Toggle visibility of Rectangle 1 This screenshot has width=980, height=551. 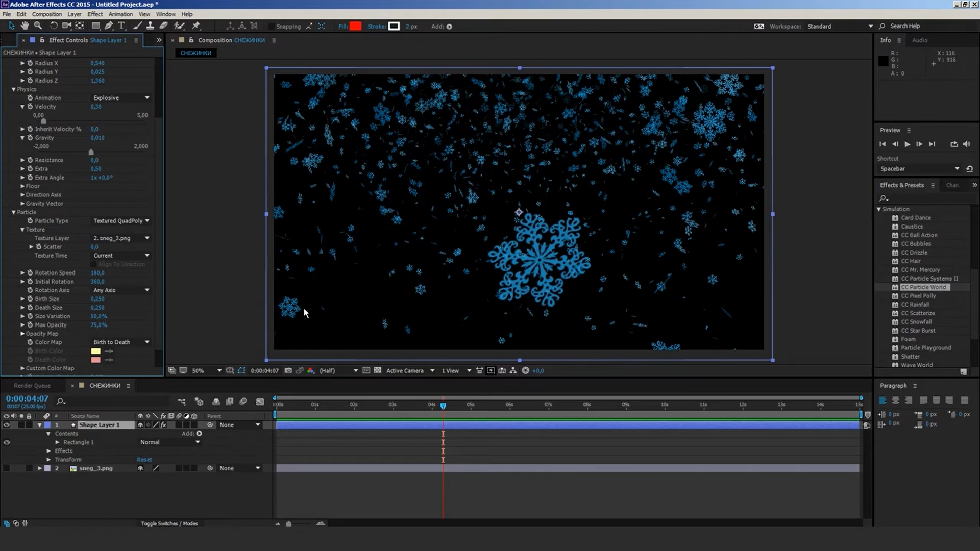(x=7, y=442)
